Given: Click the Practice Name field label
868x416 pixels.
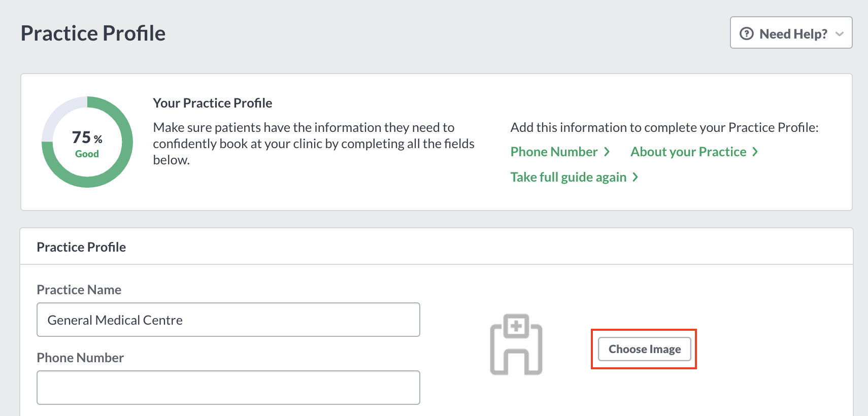Looking at the screenshot, I should click(x=79, y=290).
